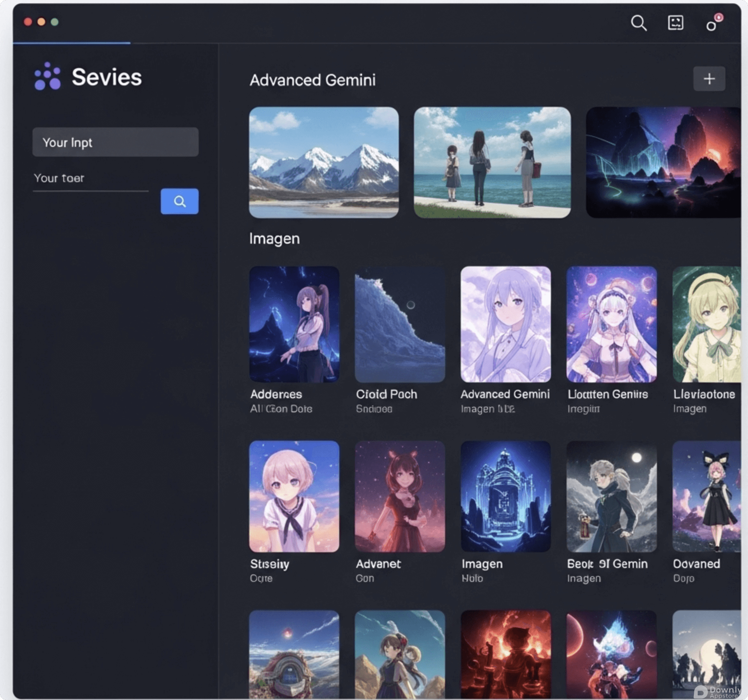Click the 'Sevies' app name
Screen dimensions: 748x700
(107, 77)
